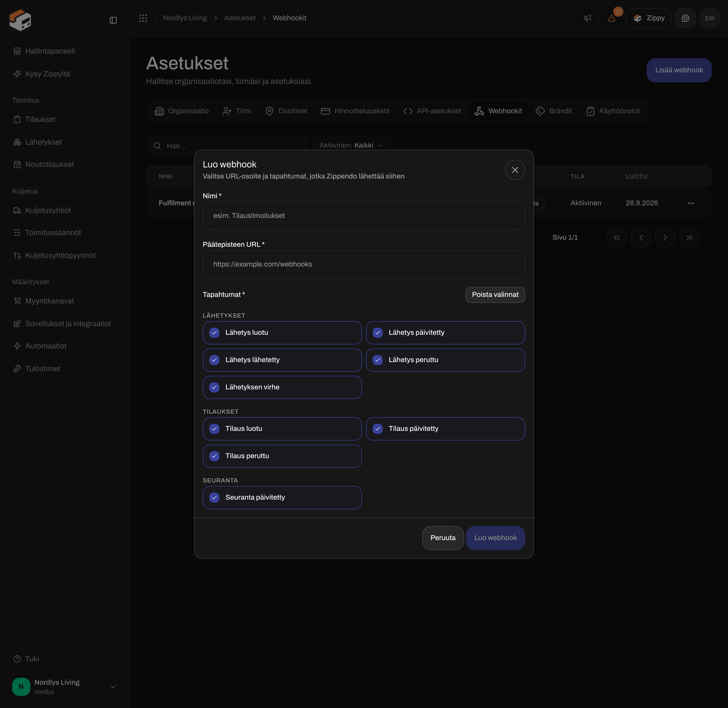Open Automaatiot in the sidebar
The height and width of the screenshot is (708, 728).
coord(65,346)
